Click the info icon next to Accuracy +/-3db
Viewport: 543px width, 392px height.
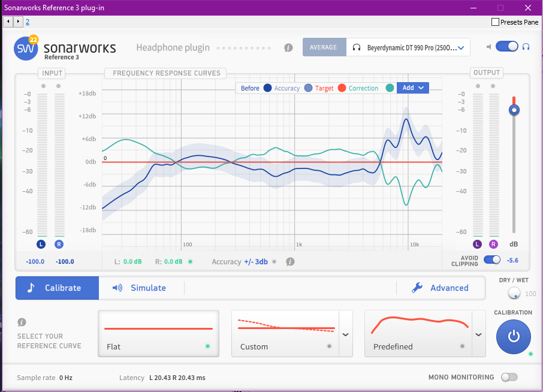coord(290,262)
